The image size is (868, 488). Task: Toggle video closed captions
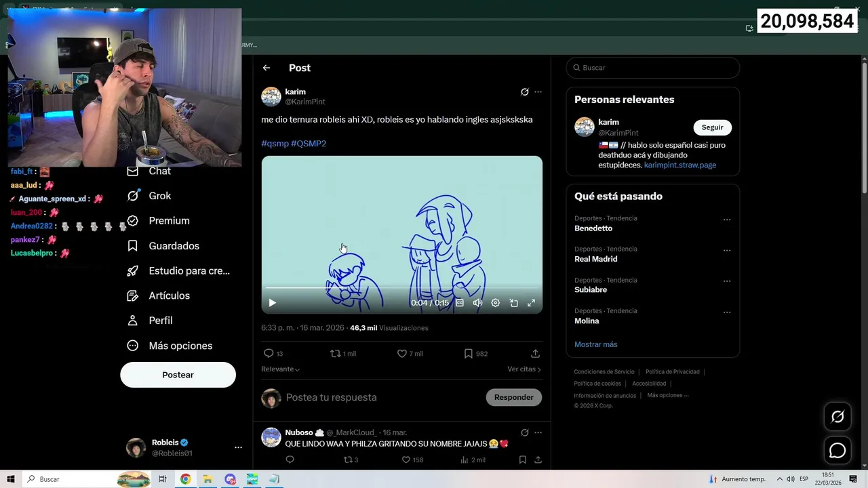[x=460, y=303]
